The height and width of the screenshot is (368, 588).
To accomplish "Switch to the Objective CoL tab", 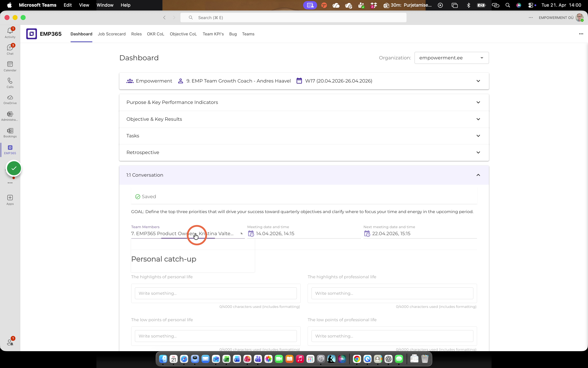I will pos(183,34).
